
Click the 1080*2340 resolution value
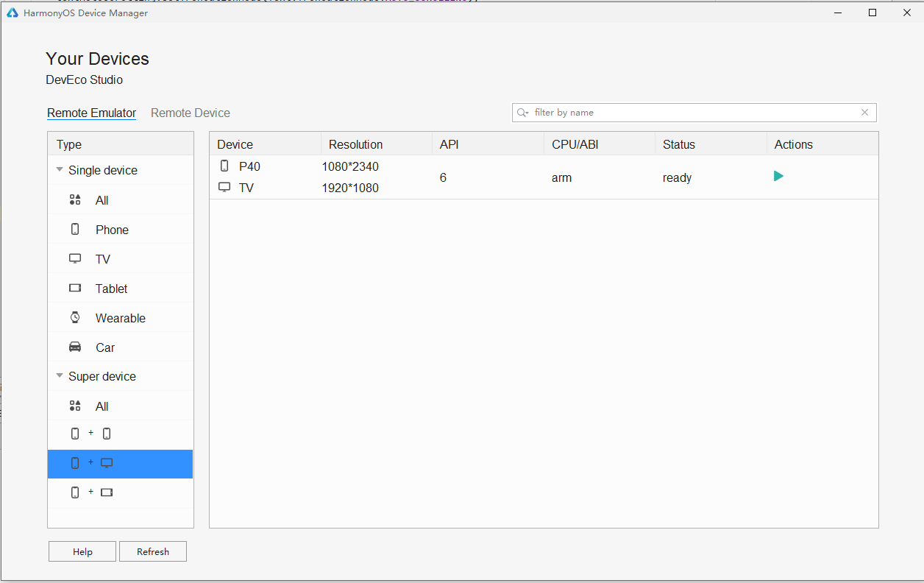point(350,166)
